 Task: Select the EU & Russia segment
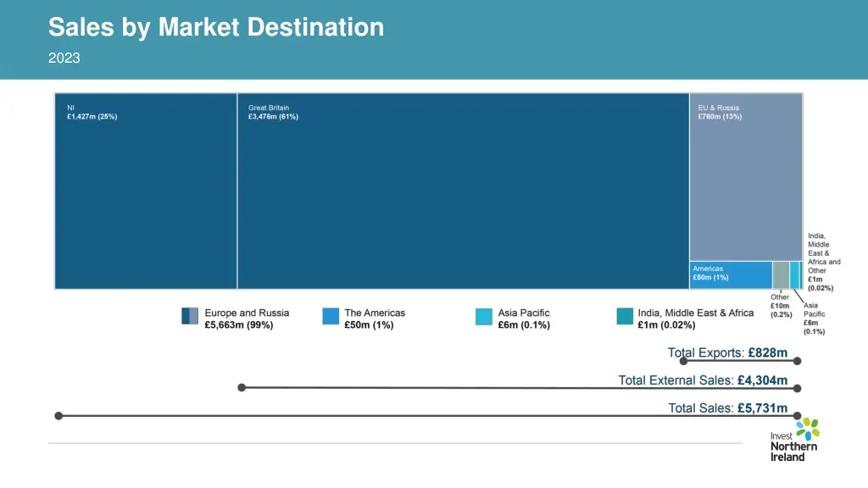tap(746, 178)
